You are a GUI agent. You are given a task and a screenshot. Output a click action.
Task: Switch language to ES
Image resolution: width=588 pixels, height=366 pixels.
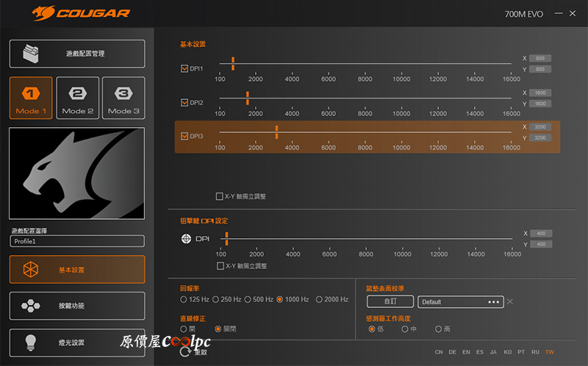[480, 352]
